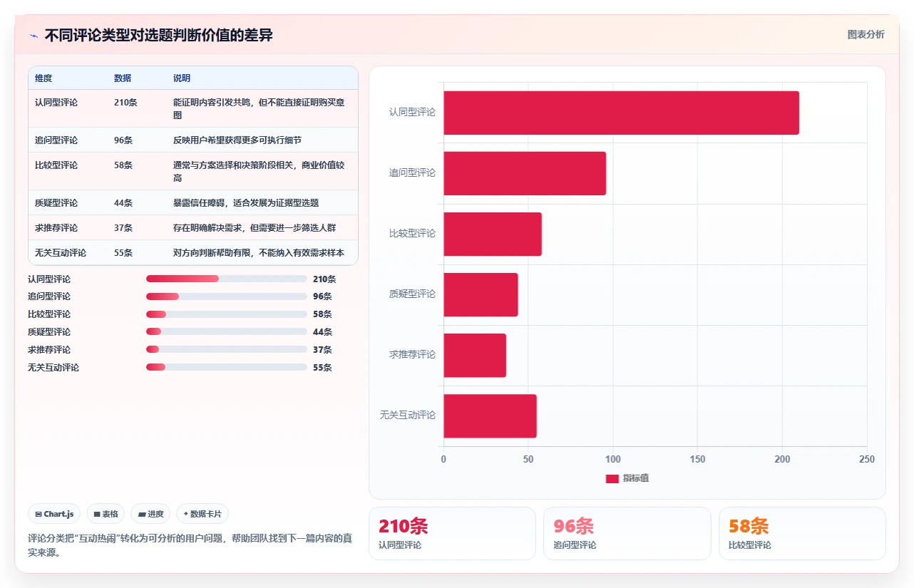Click the 58条 value in progress list
The height and width of the screenshot is (588, 914).
tap(322, 314)
